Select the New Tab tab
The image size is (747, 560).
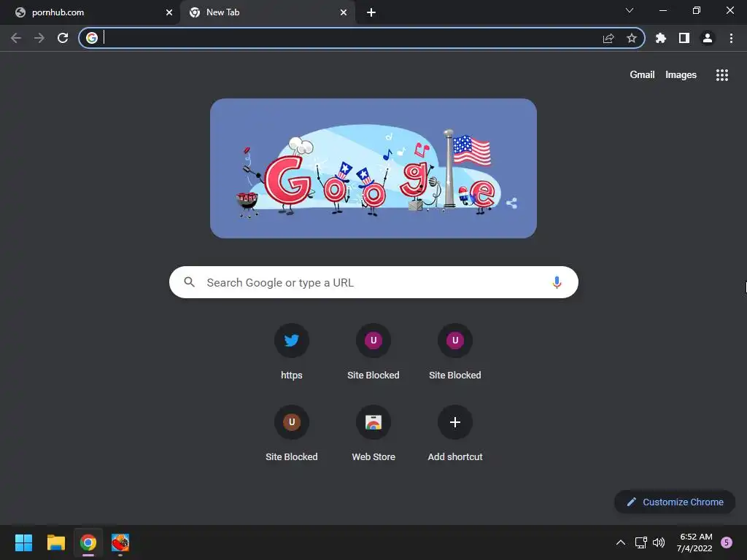pyautogui.click(x=267, y=12)
